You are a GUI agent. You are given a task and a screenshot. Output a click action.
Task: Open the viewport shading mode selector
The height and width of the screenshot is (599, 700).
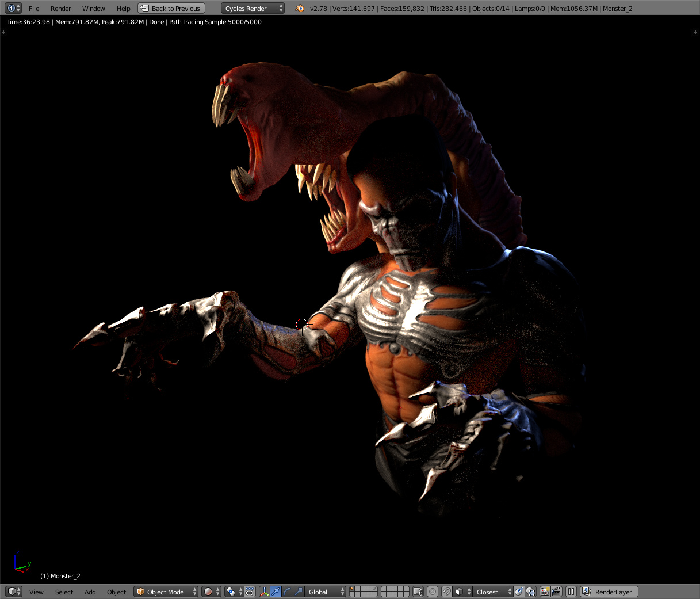(x=211, y=592)
